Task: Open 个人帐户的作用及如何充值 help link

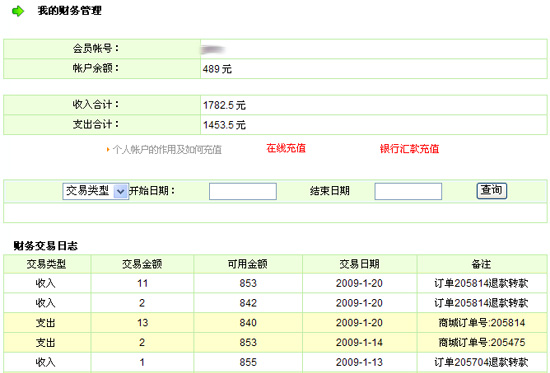Action: [167, 150]
